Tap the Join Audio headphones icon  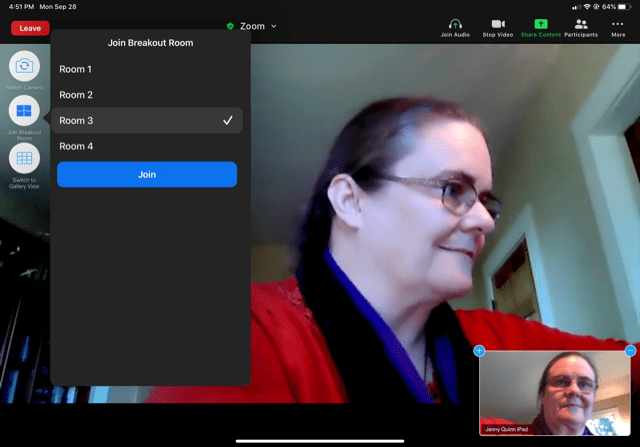(x=455, y=24)
